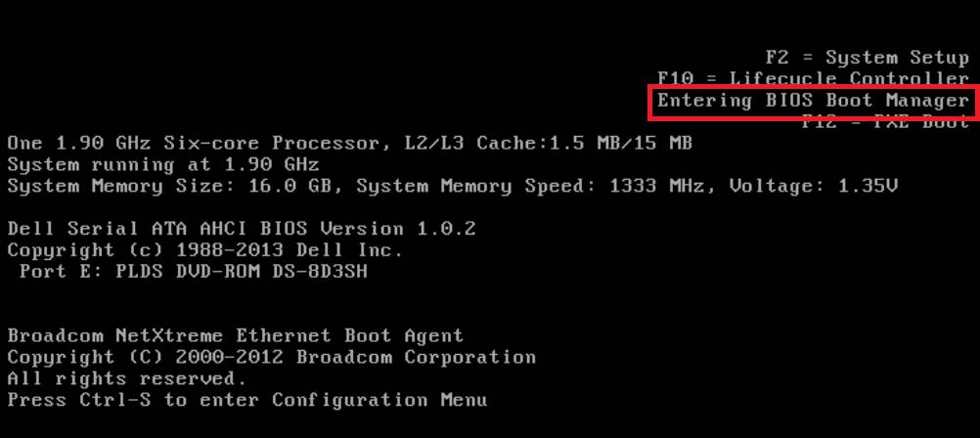The height and width of the screenshot is (438, 980).
Task: Select the F10 Lifecycle Controller option
Action: [x=813, y=78]
